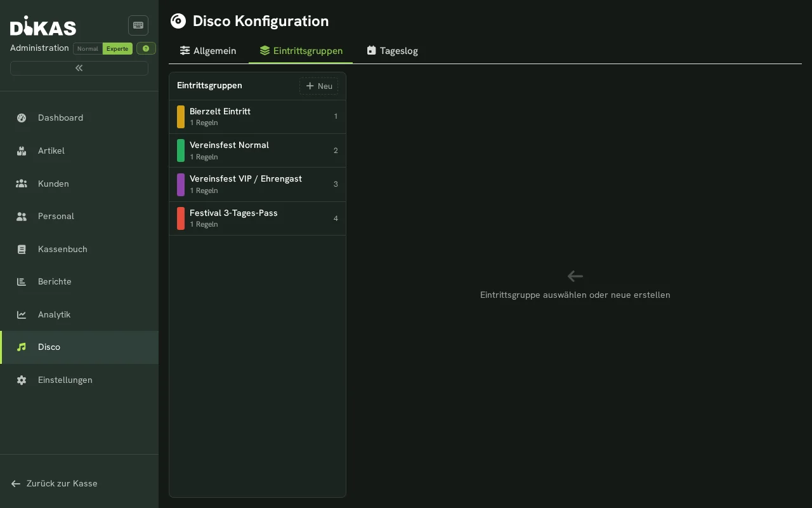Click the green swatch of Vereinsfest Normal

click(181, 150)
